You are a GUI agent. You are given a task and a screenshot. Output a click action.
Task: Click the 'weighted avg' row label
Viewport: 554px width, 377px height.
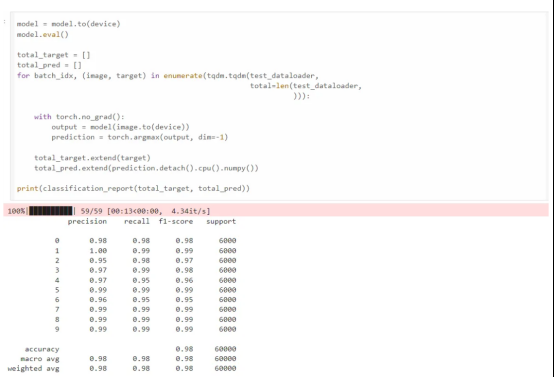(x=34, y=369)
